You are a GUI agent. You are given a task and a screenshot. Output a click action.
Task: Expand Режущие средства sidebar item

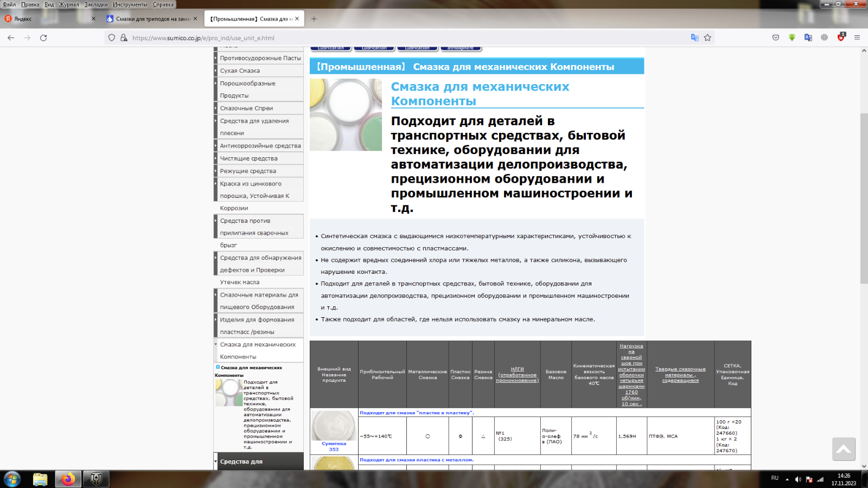pos(259,171)
